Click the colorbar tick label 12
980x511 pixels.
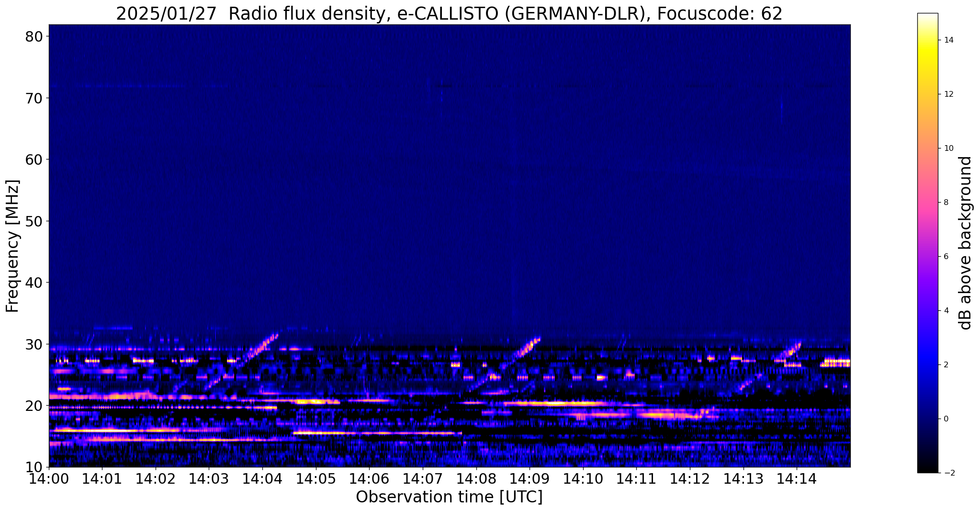948,94
